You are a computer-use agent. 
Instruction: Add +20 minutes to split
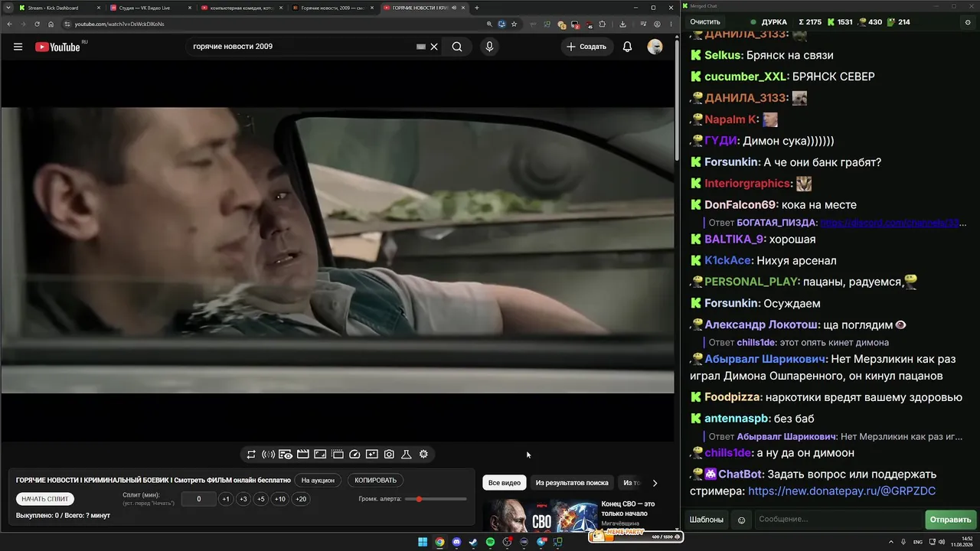click(301, 499)
